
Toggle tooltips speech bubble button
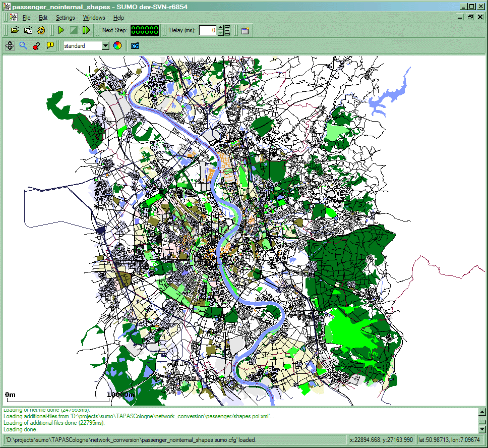point(50,46)
